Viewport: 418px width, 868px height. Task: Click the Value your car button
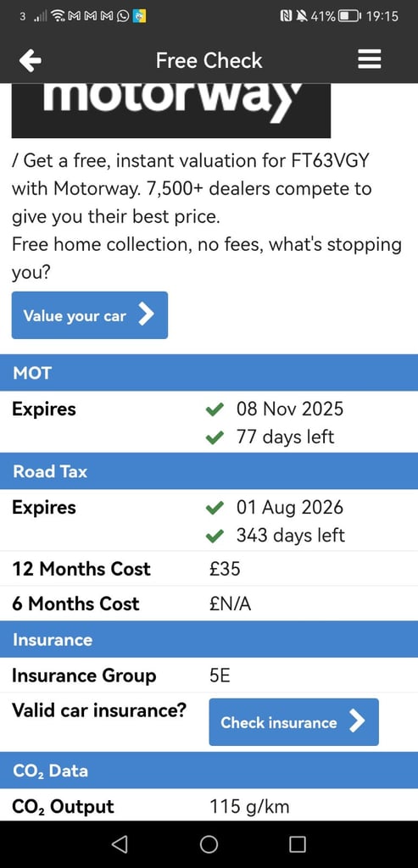coord(90,315)
